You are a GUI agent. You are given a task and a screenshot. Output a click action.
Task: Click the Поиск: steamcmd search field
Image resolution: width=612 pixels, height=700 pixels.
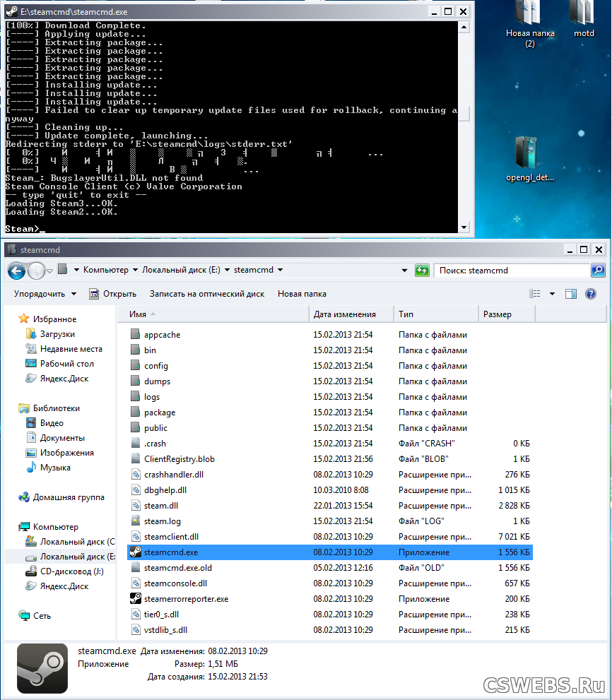coord(512,270)
